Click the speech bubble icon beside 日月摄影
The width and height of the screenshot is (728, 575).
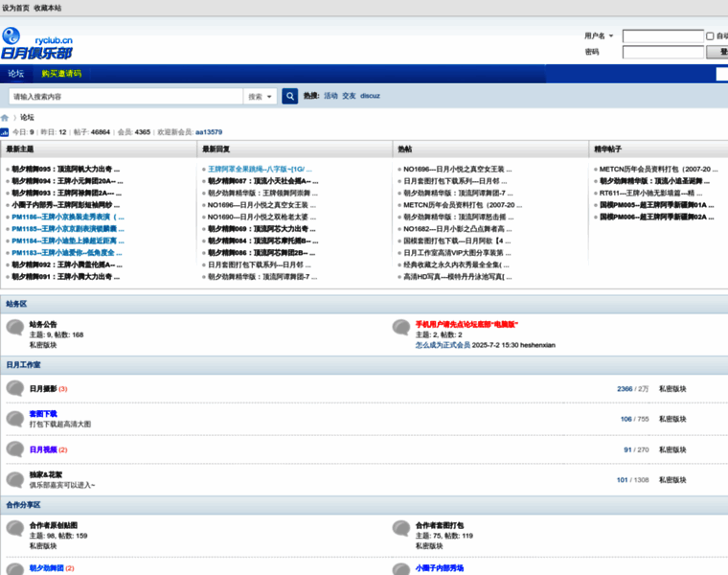coord(14,388)
